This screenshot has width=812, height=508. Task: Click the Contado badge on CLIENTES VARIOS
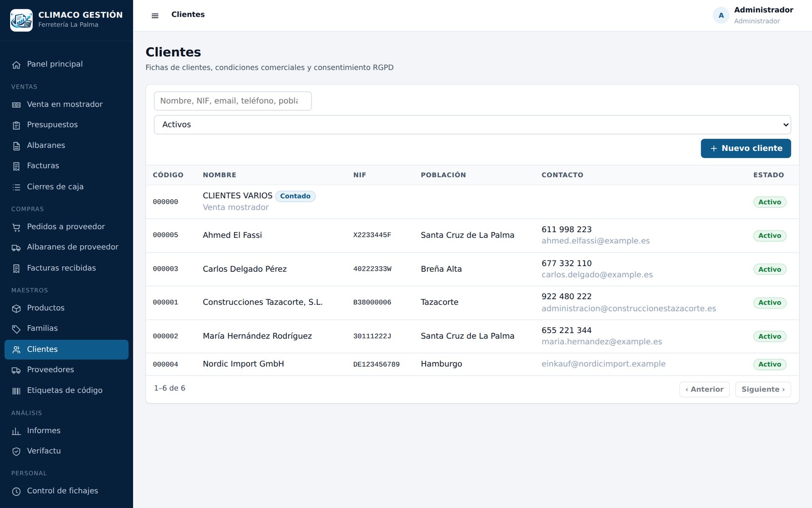[295, 196]
